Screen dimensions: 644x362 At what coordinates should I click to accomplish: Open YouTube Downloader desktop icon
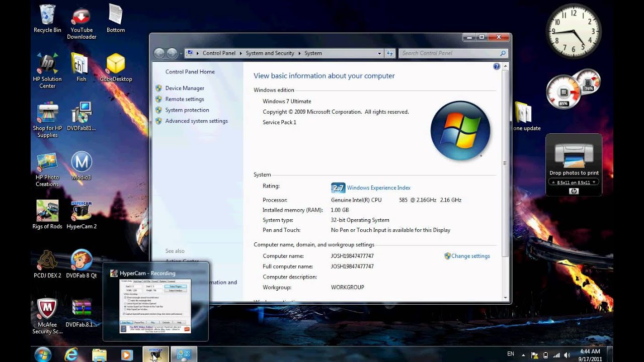click(x=82, y=23)
